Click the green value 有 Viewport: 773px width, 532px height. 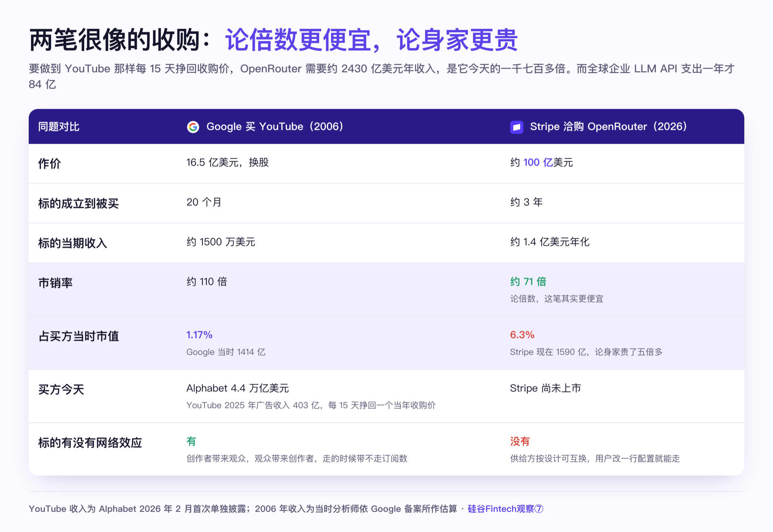point(191,441)
